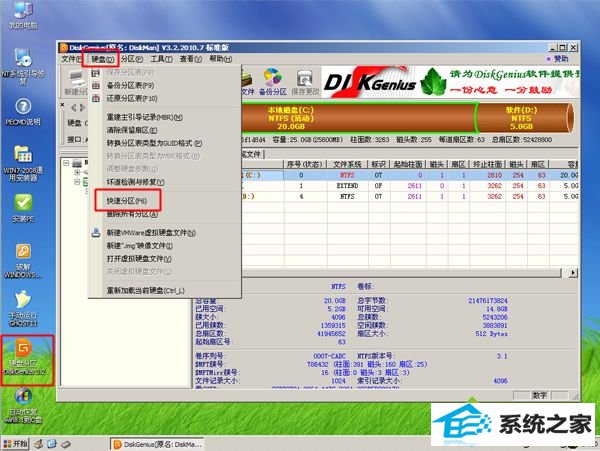This screenshot has width=600, height=451.
Task: Open the PECMD说明 desktop icon
Action: tap(23, 112)
